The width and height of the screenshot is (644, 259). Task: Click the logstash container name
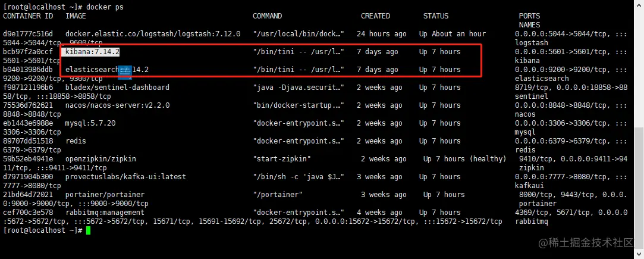[x=532, y=43]
